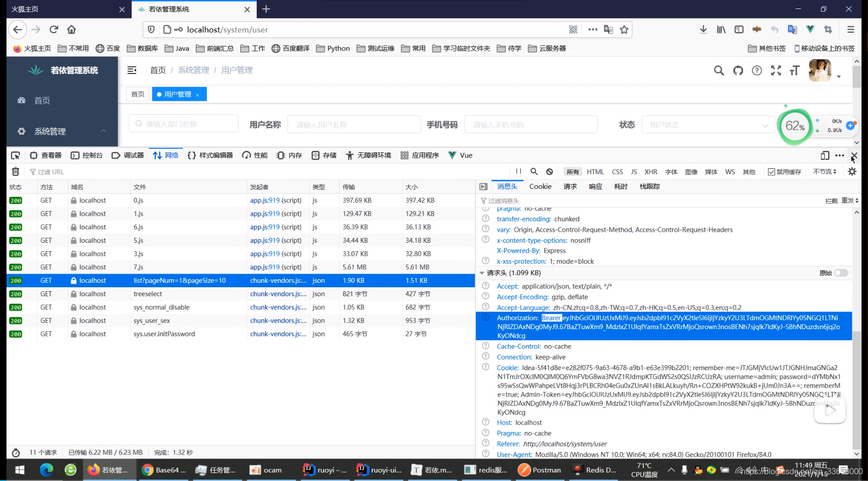
Task: Open network search magnifier icon
Action: coord(534,171)
